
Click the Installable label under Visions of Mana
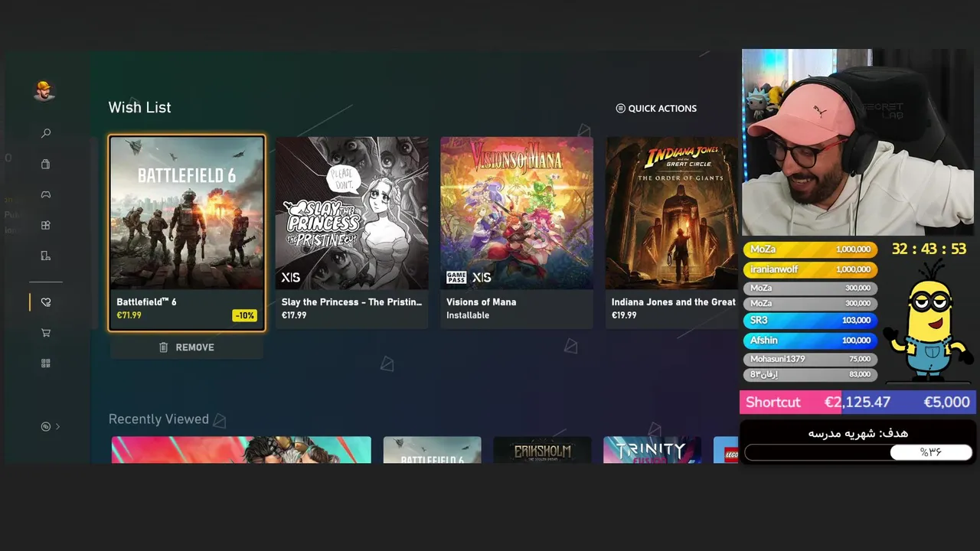(468, 315)
